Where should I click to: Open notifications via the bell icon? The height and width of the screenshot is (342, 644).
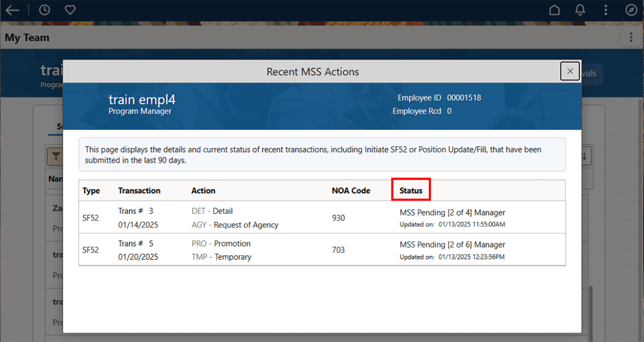[x=580, y=9]
